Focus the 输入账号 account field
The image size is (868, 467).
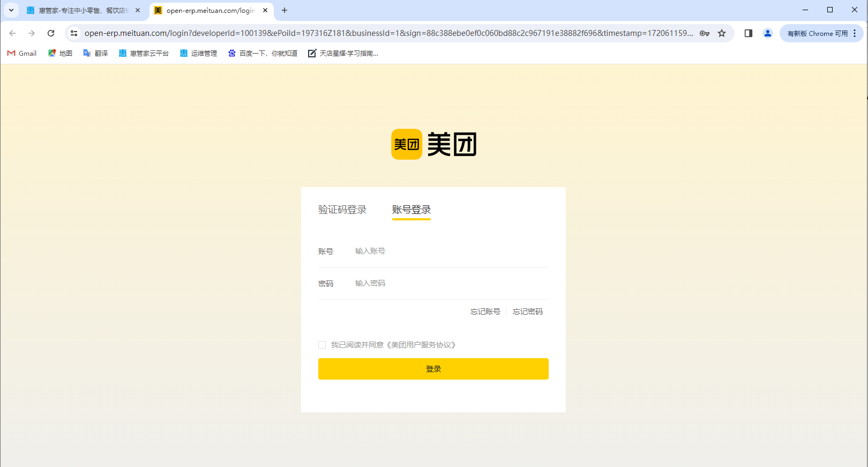[451, 251]
